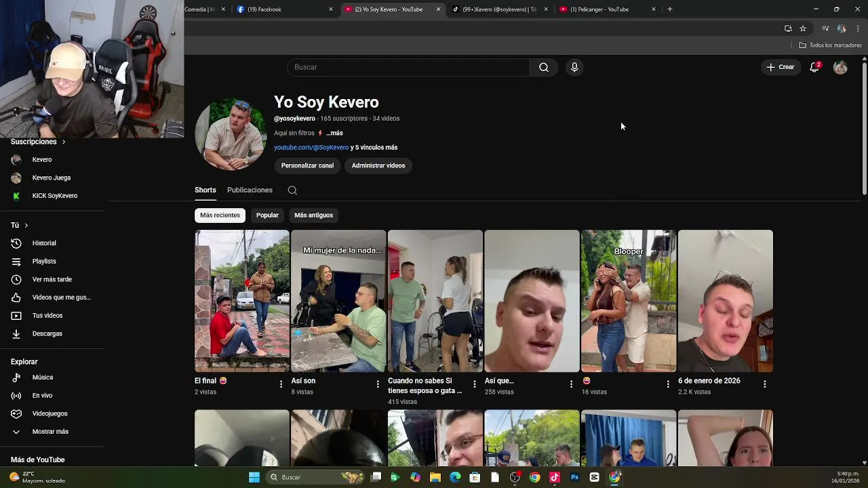Click the Windows Start button
Image resolution: width=868 pixels, height=488 pixels.
(x=254, y=477)
